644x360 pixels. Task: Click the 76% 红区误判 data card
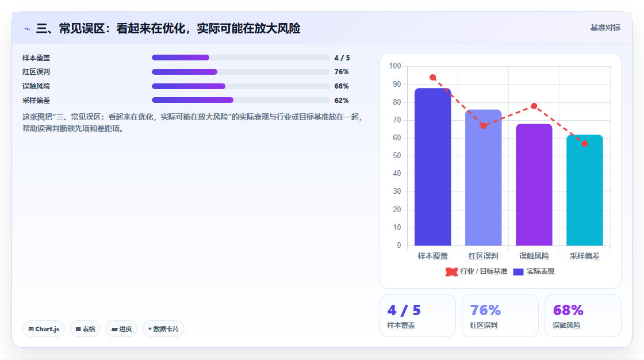pyautogui.click(x=500, y=316)
